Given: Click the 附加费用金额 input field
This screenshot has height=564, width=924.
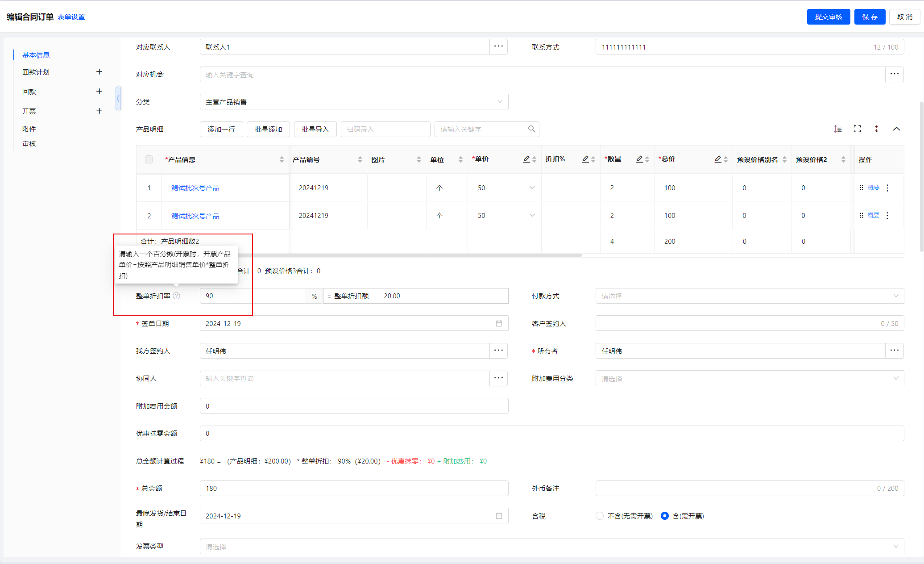Looking at the screenshot, I should tap(354, 406).
